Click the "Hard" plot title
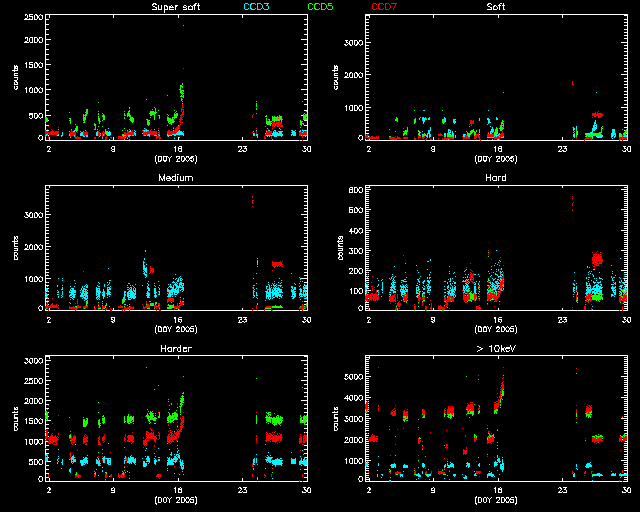Image resolution: width=640 pixels, height=512 pixels. [x=496, y=178]
